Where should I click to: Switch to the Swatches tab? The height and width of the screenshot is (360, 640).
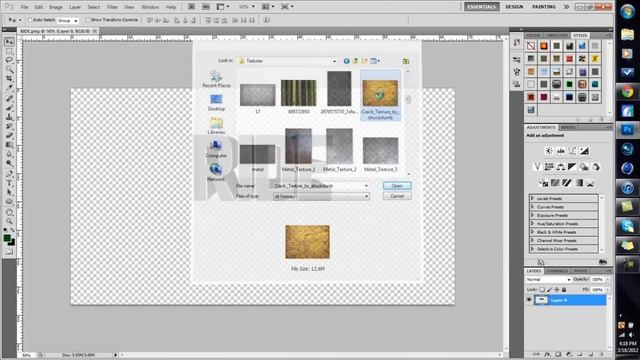(x=557, y=36)
